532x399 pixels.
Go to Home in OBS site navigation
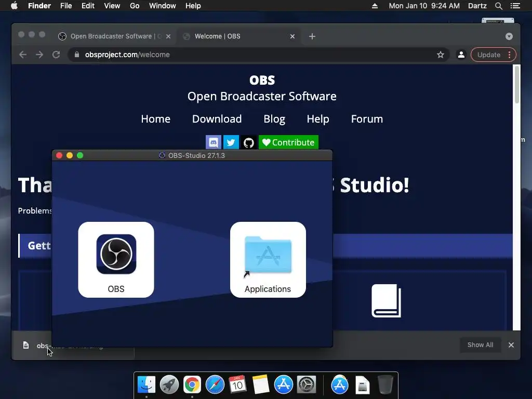(x=156, y=119)
